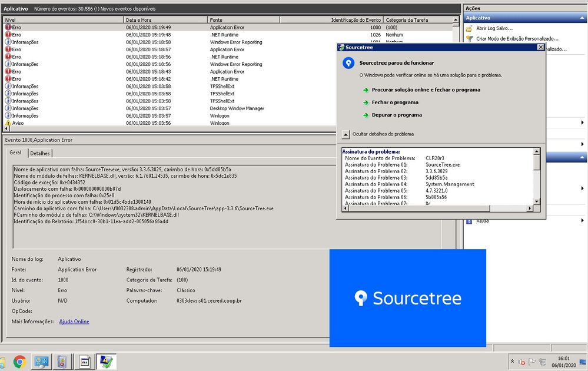Click the Action Center flag tray icon
Screen dimensions: 588x371
pos(531,362)
